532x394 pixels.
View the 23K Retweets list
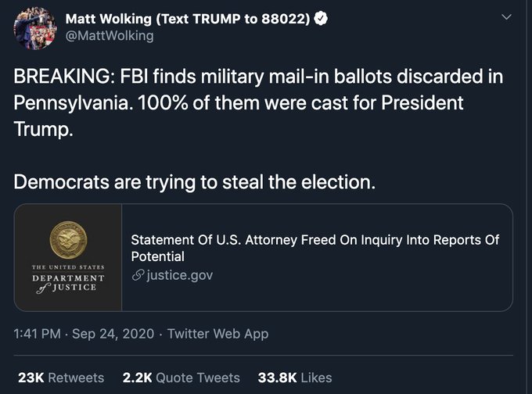pos(60,377)
